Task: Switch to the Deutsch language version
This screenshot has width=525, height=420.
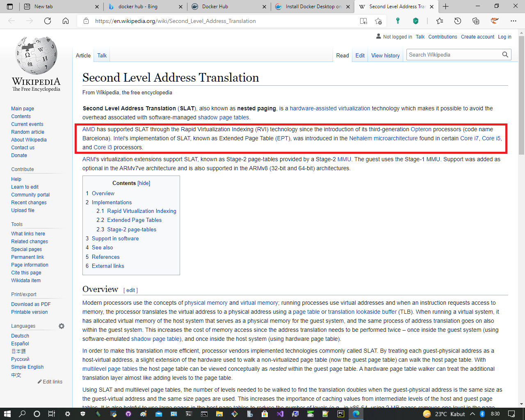Action: 20,336
